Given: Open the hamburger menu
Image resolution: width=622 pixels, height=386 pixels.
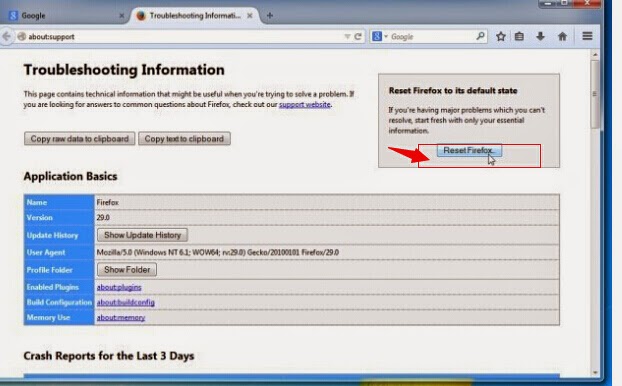Looking at the screenshot, I should tap(587, 36).
